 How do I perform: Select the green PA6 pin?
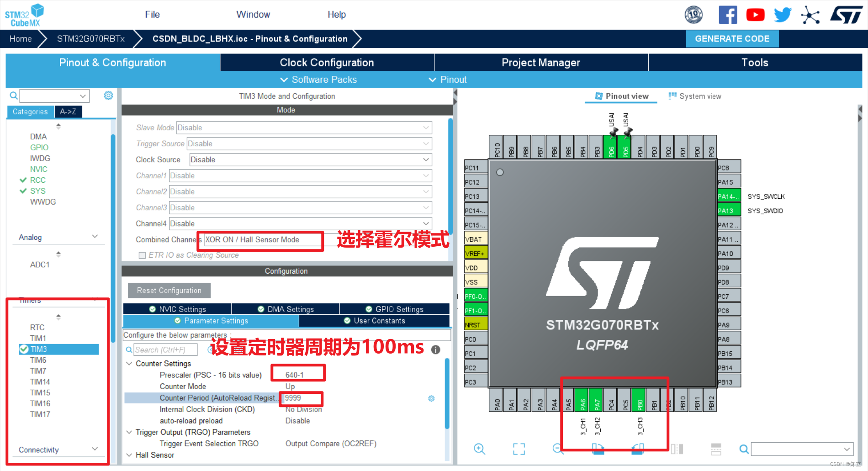(x=582, y=399)
